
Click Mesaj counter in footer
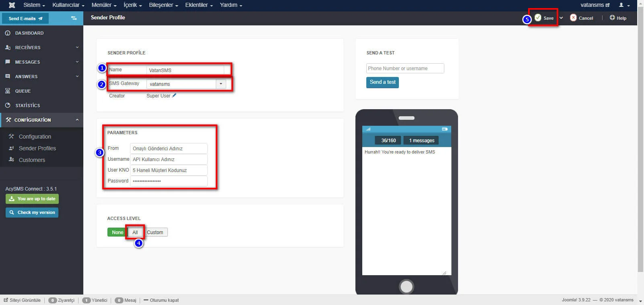coord(126,300)
